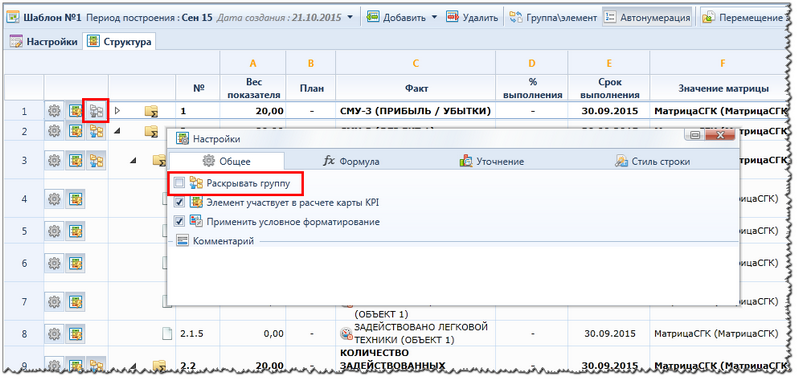Click in the Комментарий text area
The image size is (799, 381).
point(454,275)
